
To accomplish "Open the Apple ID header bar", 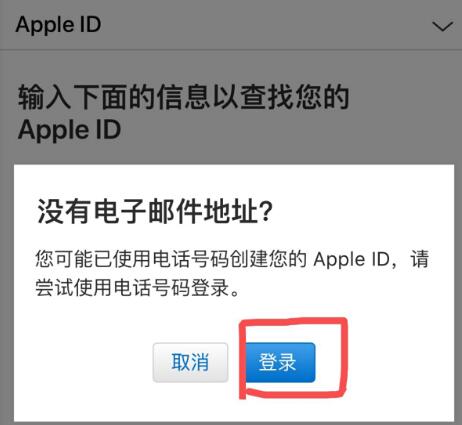I will pyautogui.click(x=231, y=25).
